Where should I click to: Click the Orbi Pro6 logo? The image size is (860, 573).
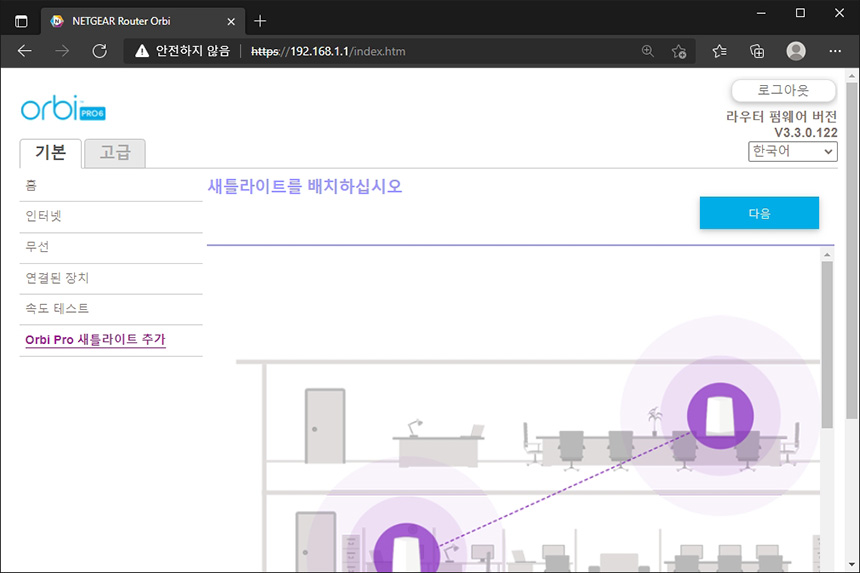[x=63, y=107]
